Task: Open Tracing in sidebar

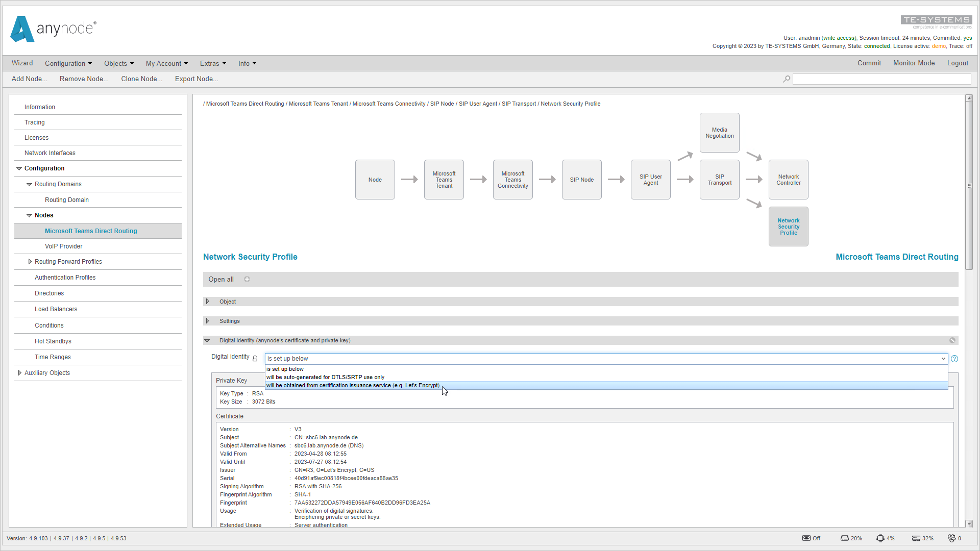Action: coord(35,122)
